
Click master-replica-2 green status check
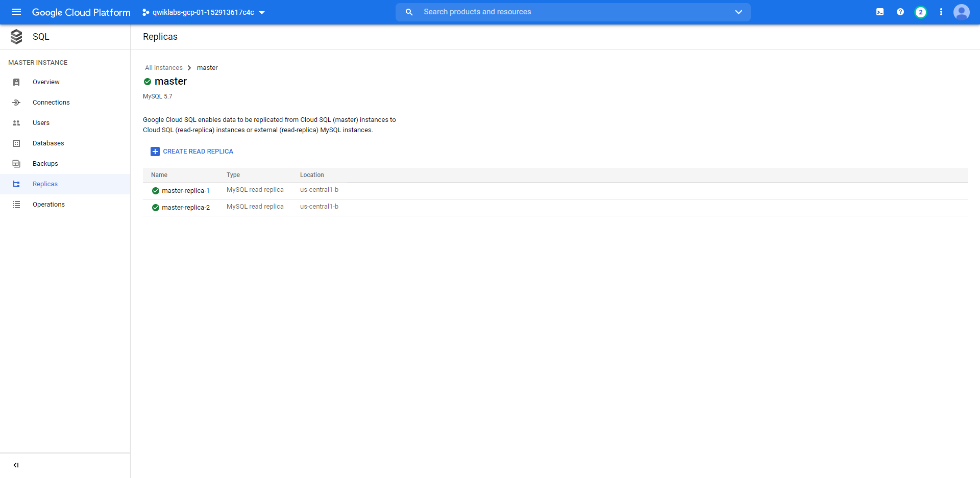(156, 208)
